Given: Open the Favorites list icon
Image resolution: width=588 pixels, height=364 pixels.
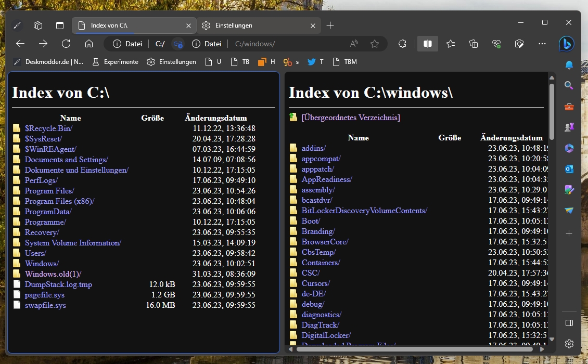Looking at the screenshot, I should click(451, 44).
